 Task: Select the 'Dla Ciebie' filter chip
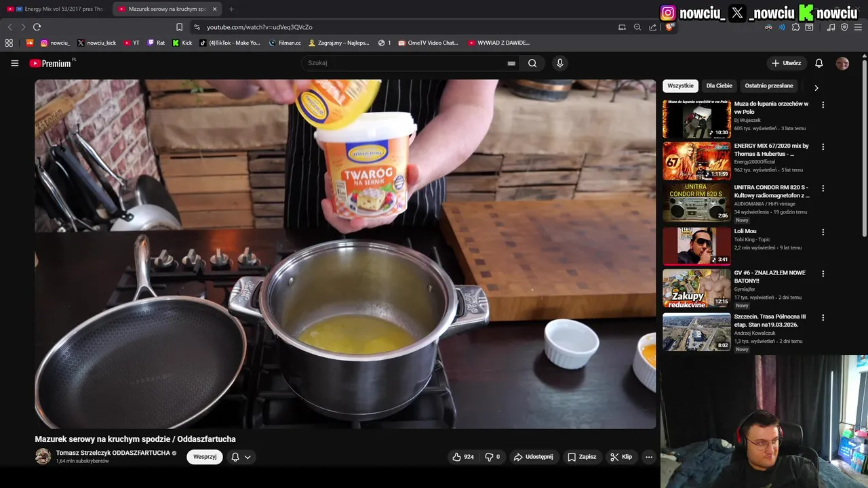tap(719, 86)
